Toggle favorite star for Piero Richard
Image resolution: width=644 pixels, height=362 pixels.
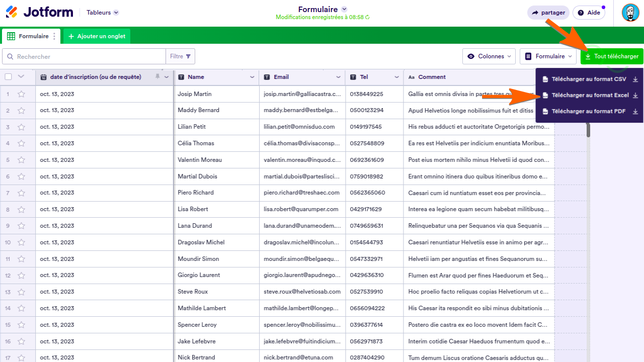point(21,193)
